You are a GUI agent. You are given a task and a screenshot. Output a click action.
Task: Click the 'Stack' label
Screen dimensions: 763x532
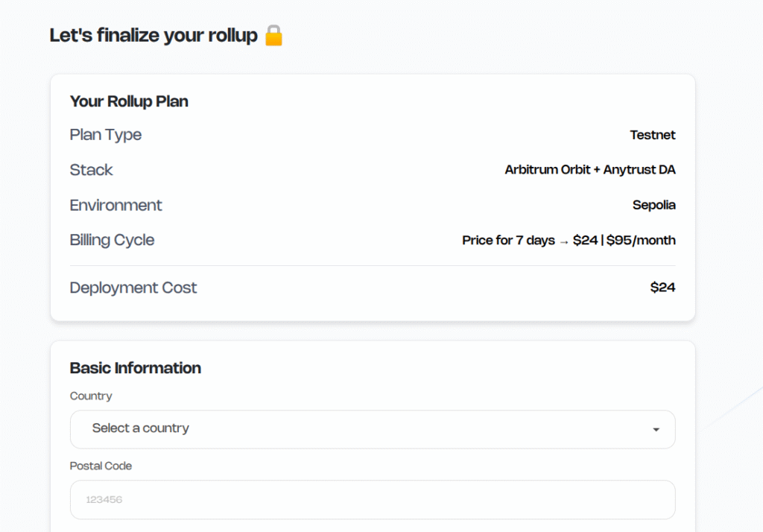tap(91, 170)
